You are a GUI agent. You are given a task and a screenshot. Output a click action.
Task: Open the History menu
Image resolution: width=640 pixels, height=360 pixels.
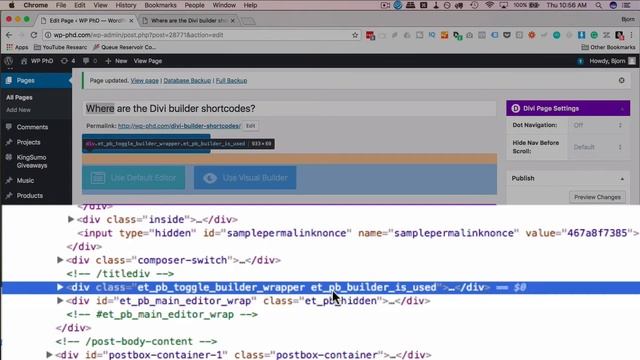pos(126,5)
